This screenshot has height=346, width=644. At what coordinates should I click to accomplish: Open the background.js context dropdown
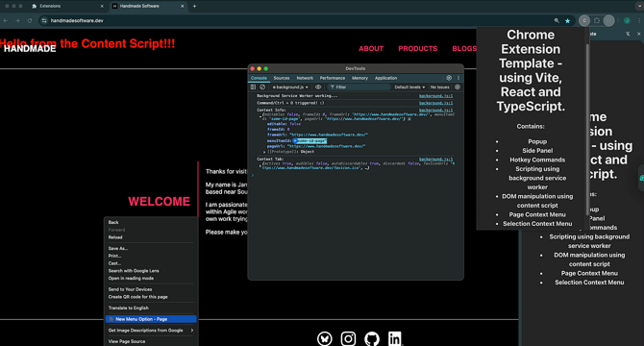pyautogui.click(x=290, y=87)
